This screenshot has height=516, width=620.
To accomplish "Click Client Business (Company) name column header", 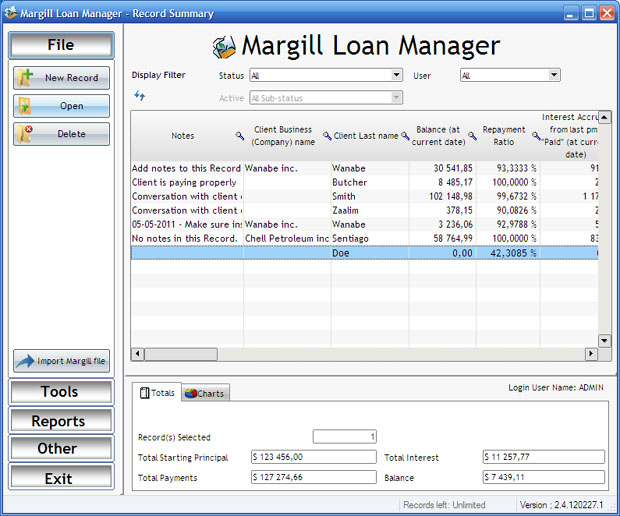I will (x=283, y=136).
